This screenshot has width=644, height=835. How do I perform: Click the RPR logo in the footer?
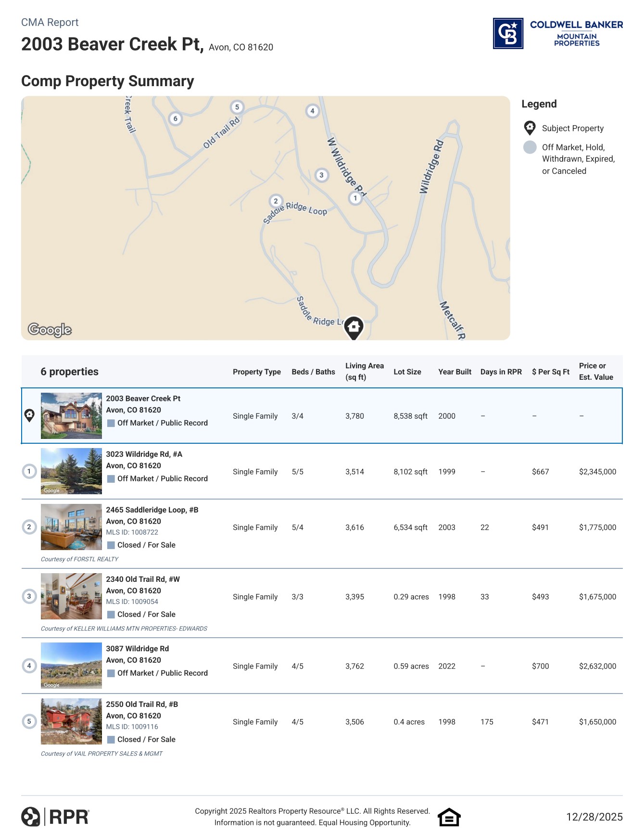click(x=55, y=817)
